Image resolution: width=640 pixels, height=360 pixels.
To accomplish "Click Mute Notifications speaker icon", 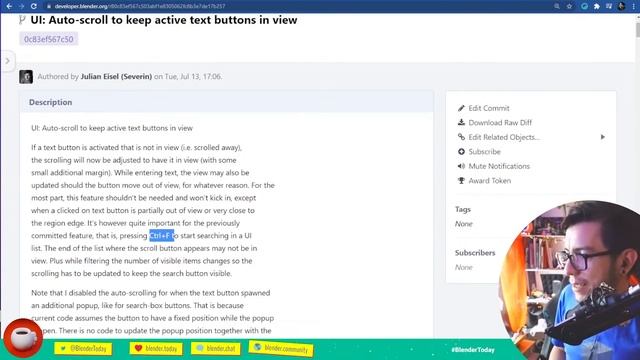I will 461,166.
